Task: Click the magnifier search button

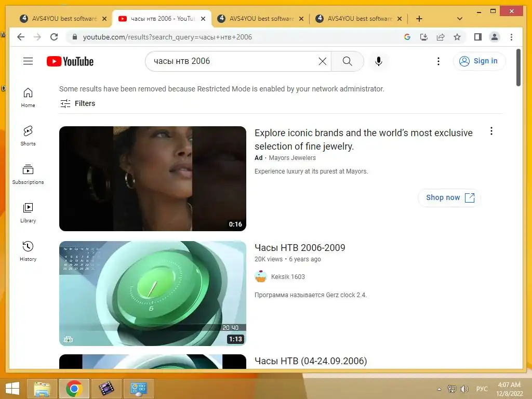Action: pos(347,61)
